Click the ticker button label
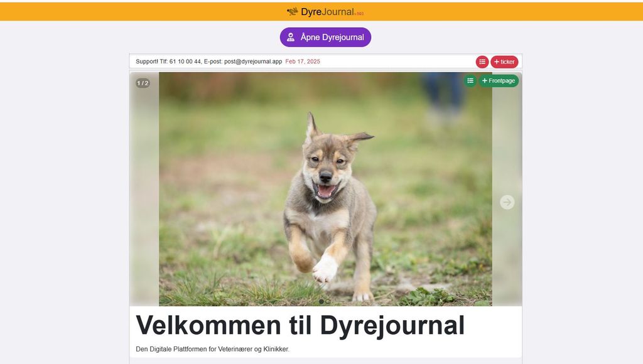The width and height of the screenshot is (643, 364). pos(507,62)
